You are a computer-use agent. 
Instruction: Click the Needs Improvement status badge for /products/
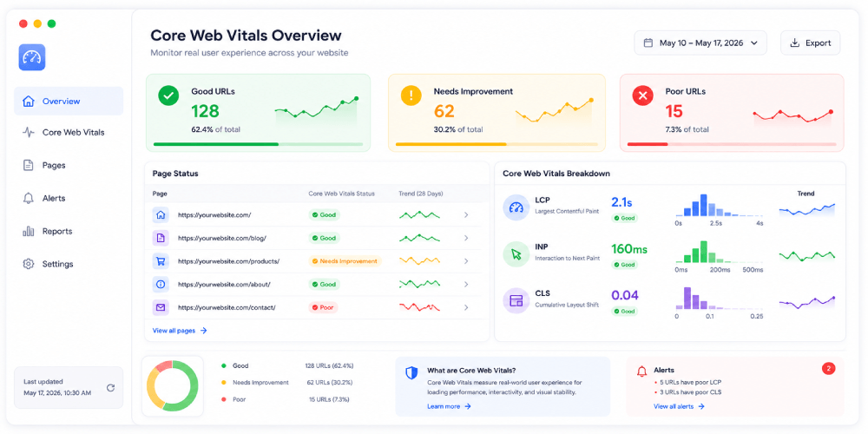point(345,260)
